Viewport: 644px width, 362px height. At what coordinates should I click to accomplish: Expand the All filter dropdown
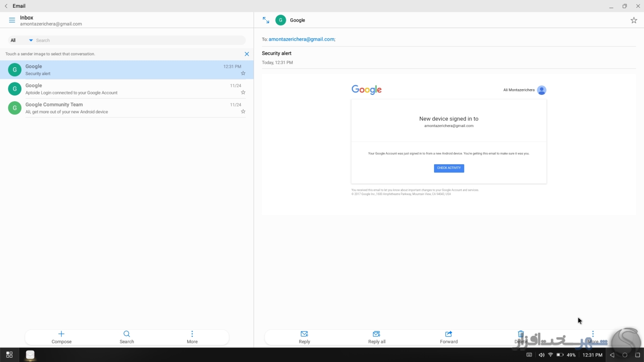21,40
